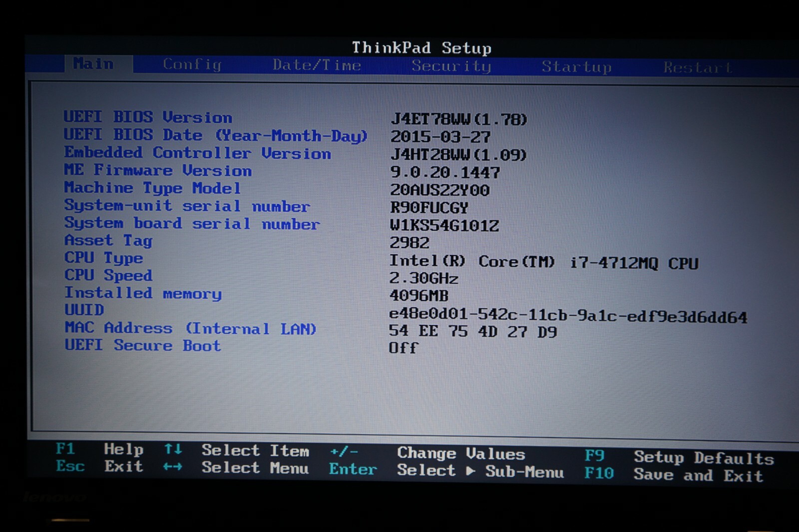
Task: Click the F10 key hint
Action: point(599,473)
